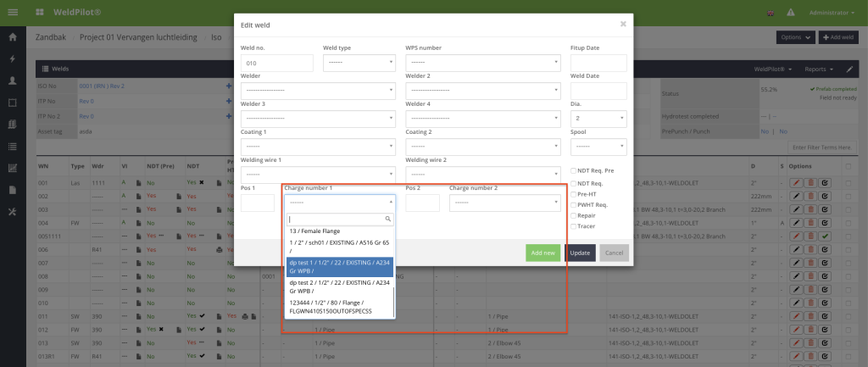Click the Fitup Date input field

(x=604, y=63)
